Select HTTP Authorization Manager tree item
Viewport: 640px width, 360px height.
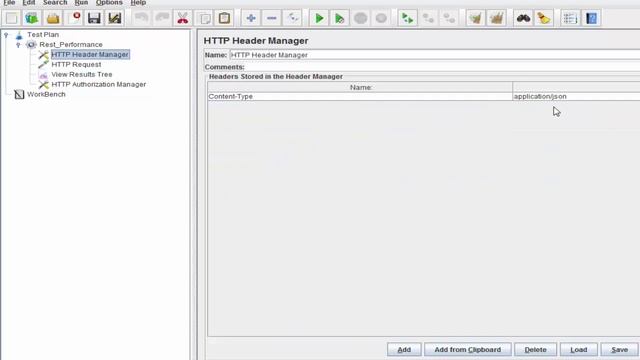coord(98,84)
